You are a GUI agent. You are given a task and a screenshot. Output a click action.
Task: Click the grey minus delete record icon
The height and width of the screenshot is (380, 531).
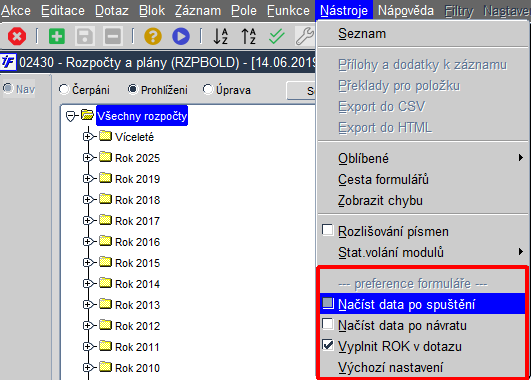coord(113,36)
